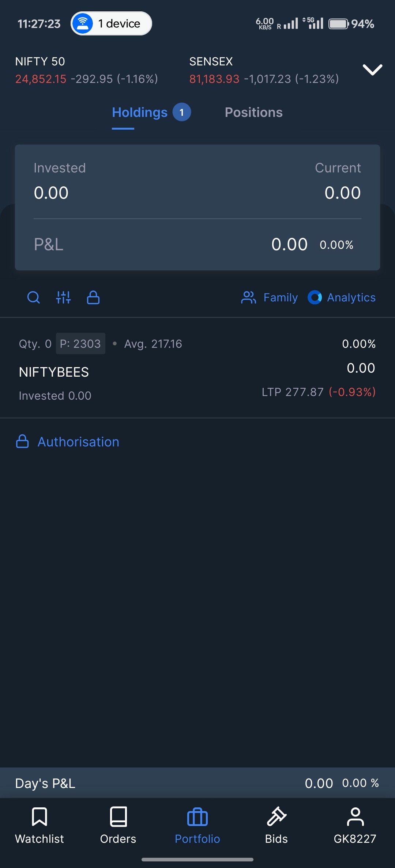Expand the market indices chevron
Viewport: 395px width, 868px height.
372,69
